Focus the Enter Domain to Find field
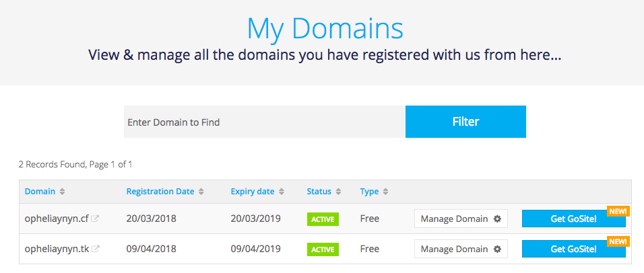This screenshot has width=644, height=273. click(x=265, y=122)
